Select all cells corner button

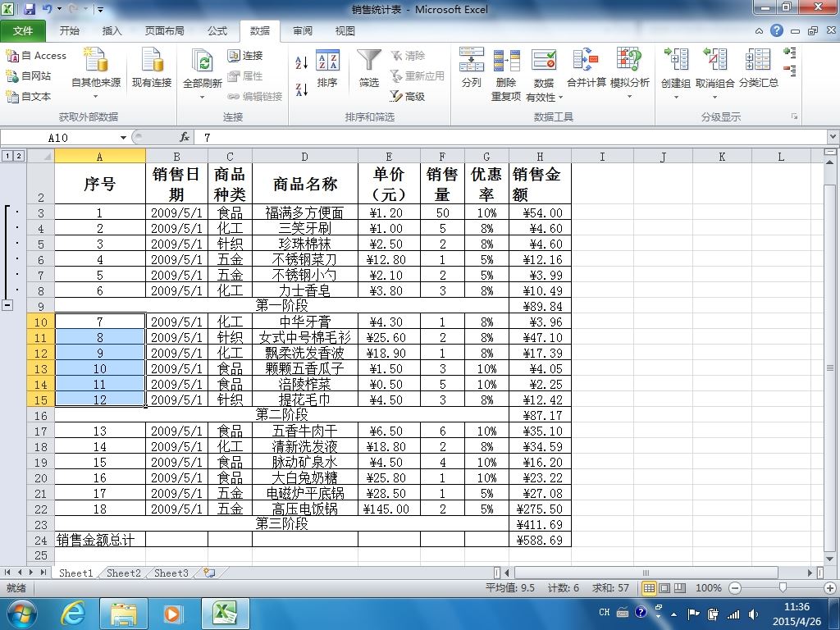pos(41,156)
